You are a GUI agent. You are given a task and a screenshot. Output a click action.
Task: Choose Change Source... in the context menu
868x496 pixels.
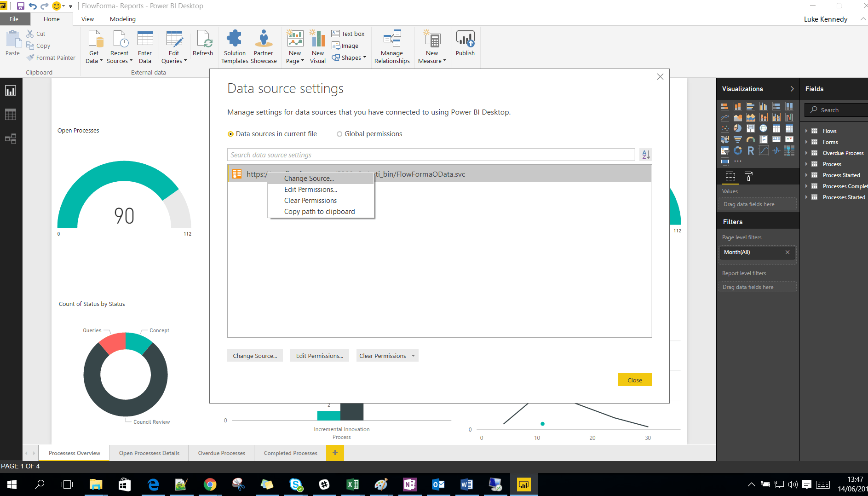coord(321,179)
